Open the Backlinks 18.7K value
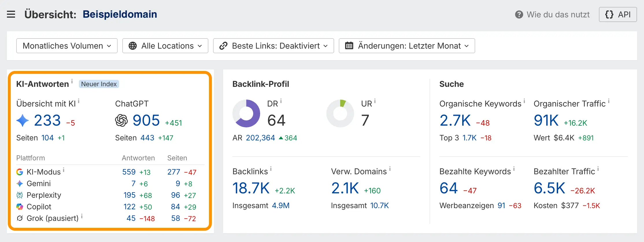The width and height of the screenshot is (644, 242). pos(251,188)
